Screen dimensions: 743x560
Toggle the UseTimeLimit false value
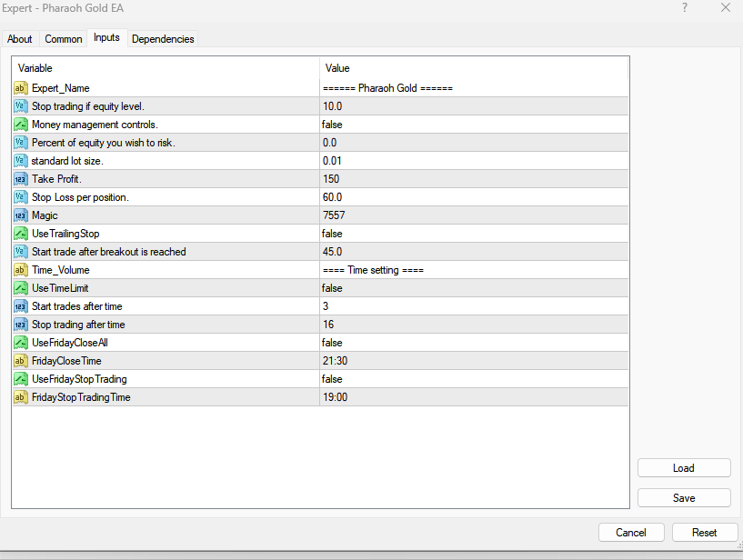pyautogui.click(x=332, y=288)
